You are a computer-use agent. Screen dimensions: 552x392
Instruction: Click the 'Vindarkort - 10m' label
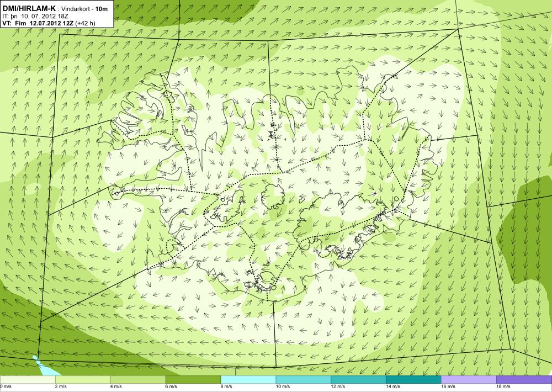click(x=85, y=9)
